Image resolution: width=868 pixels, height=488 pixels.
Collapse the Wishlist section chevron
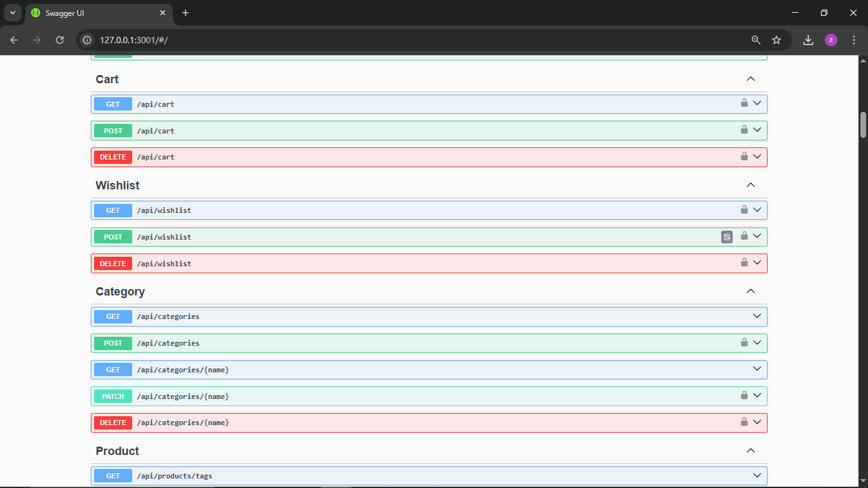(x=750, y=186)
